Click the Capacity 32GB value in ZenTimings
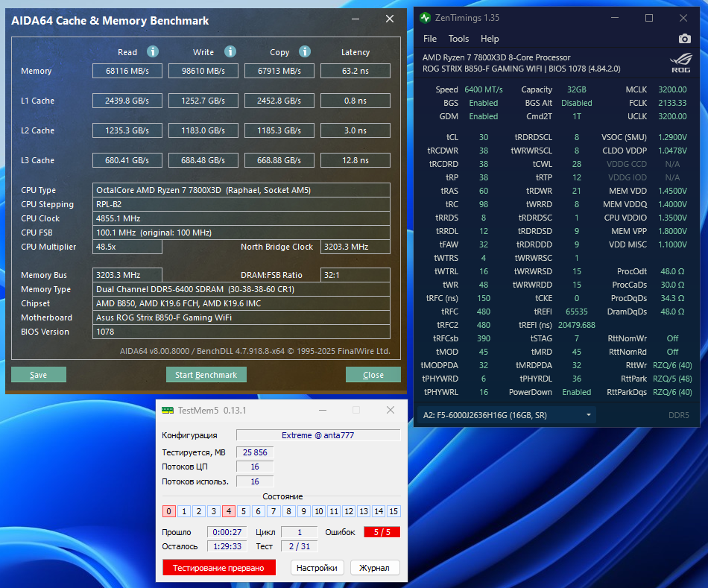Viewport: 708px width, 588px height. coord(577,89)
